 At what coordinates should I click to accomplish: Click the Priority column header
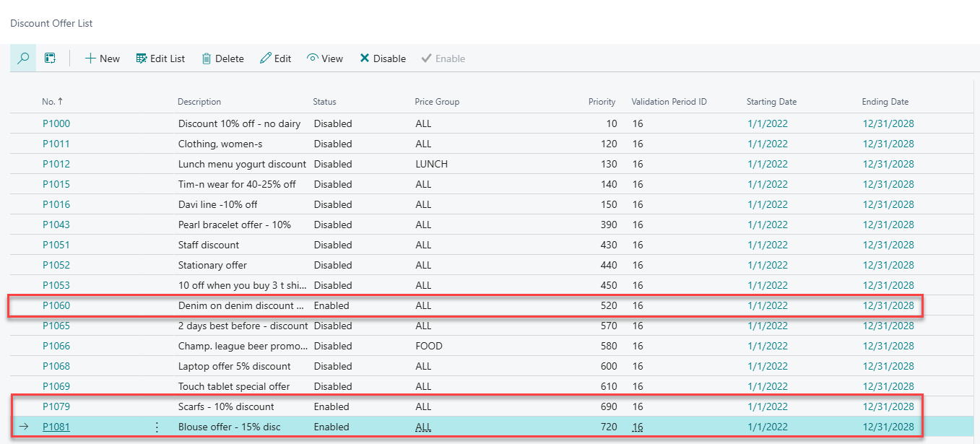(x=602, y=102)
